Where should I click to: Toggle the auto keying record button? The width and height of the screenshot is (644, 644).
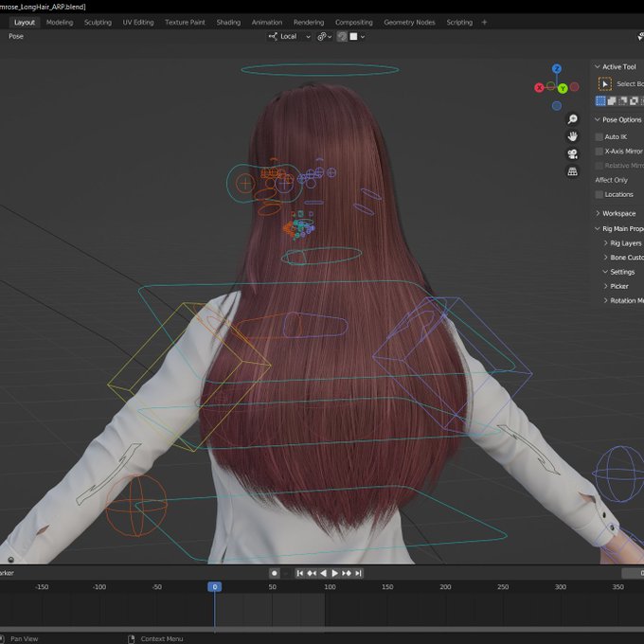[275, 573]
